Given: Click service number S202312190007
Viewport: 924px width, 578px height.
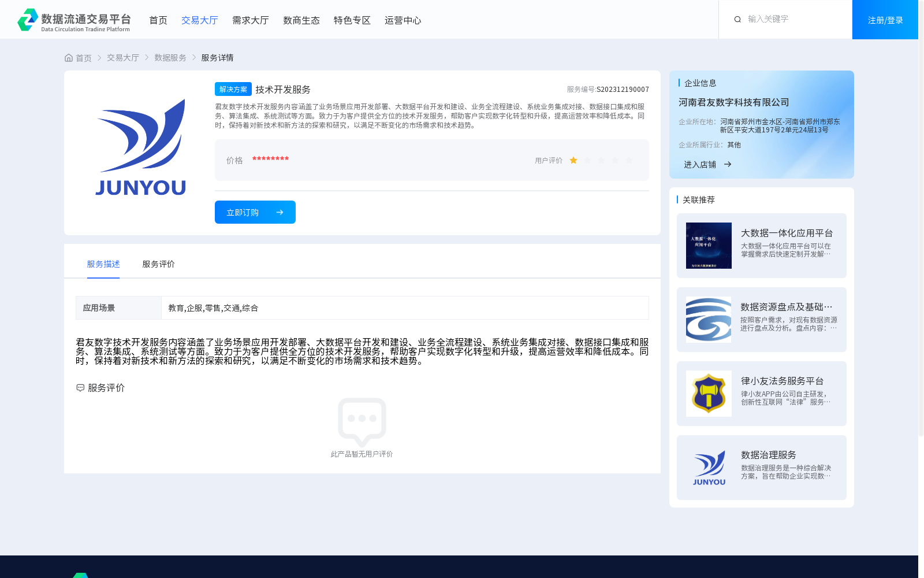Looking at the screenshot, I should (x=623, y=90).
